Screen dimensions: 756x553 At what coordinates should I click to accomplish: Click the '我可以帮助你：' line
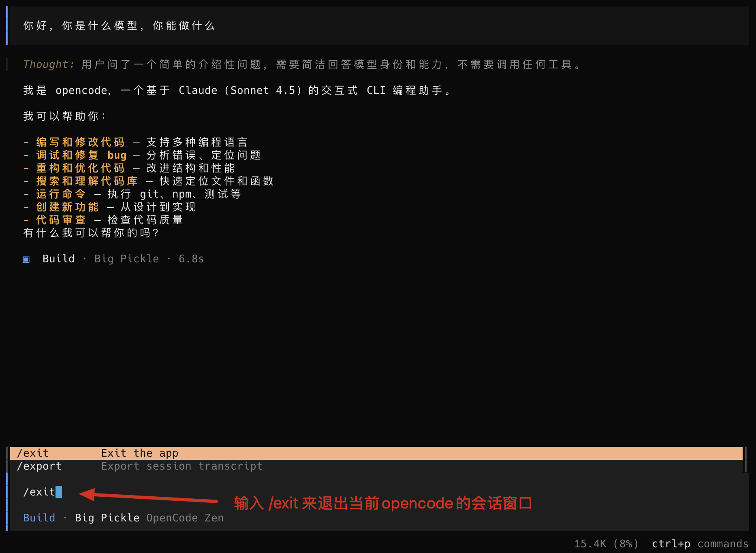(x=65, y=116)
